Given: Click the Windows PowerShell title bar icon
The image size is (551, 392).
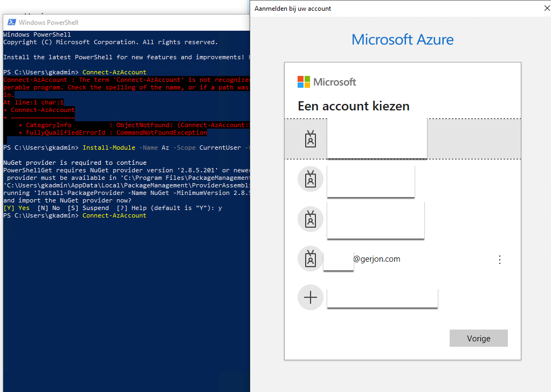Looking at the screenshot, I should coord(12,22).
